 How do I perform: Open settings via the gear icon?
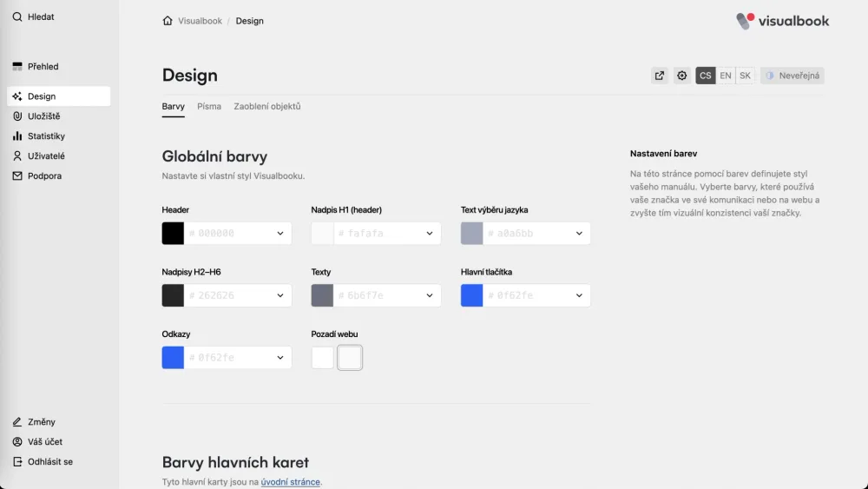coord(682,76)
